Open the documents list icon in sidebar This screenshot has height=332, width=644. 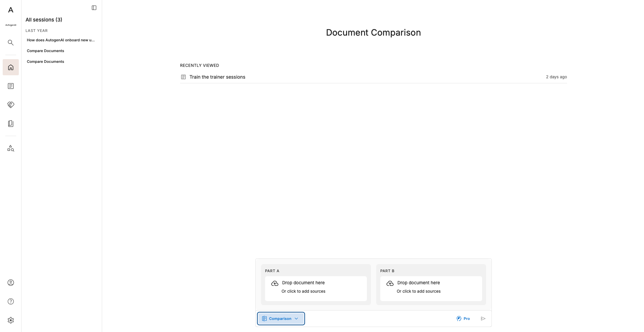click(x=11, y=86)
